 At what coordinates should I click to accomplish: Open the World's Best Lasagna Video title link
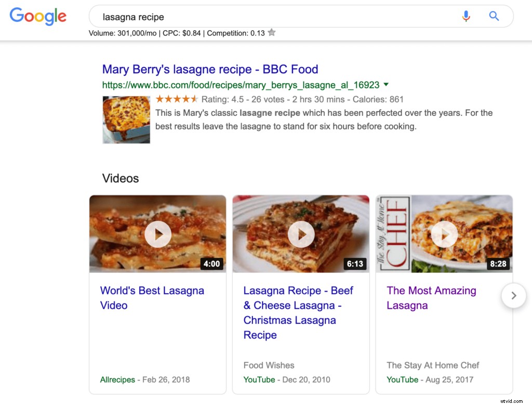coord(152,298)
